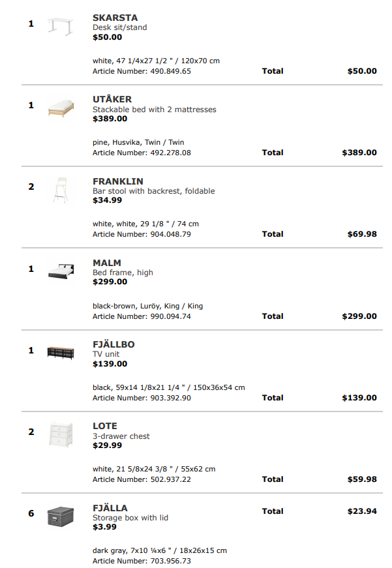The height and width of the screenshot is (568, 392).
Task: Open the MALM product name
Action: pyautogui.click(x=107, y=263)
